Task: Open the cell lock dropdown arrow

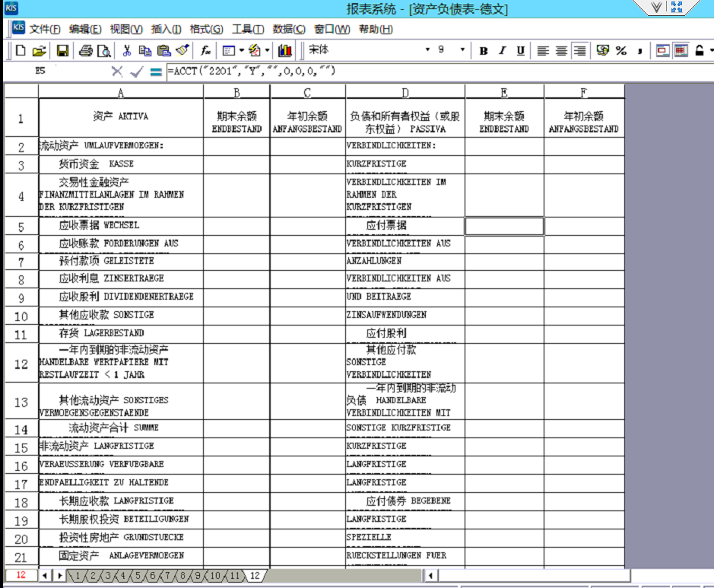Action: point(710,52)
